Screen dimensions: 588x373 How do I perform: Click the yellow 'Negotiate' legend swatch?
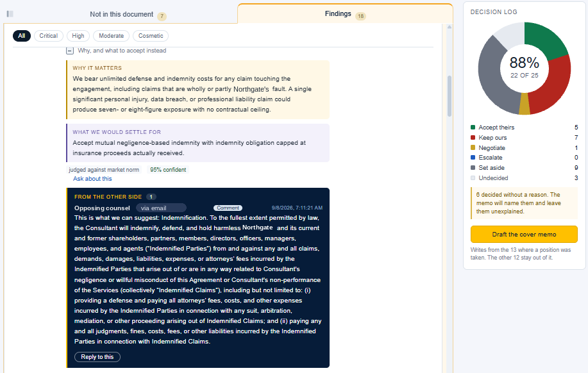tap(473, 147)
